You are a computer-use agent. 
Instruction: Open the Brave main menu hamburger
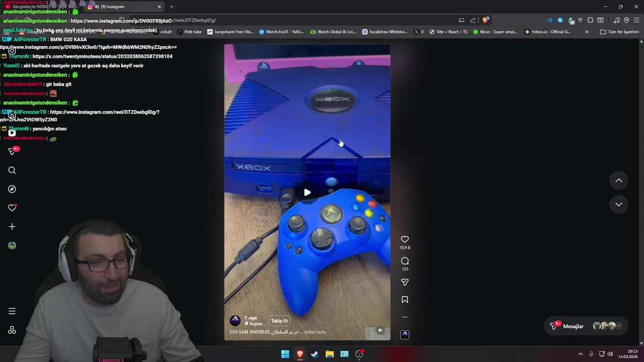636,20
